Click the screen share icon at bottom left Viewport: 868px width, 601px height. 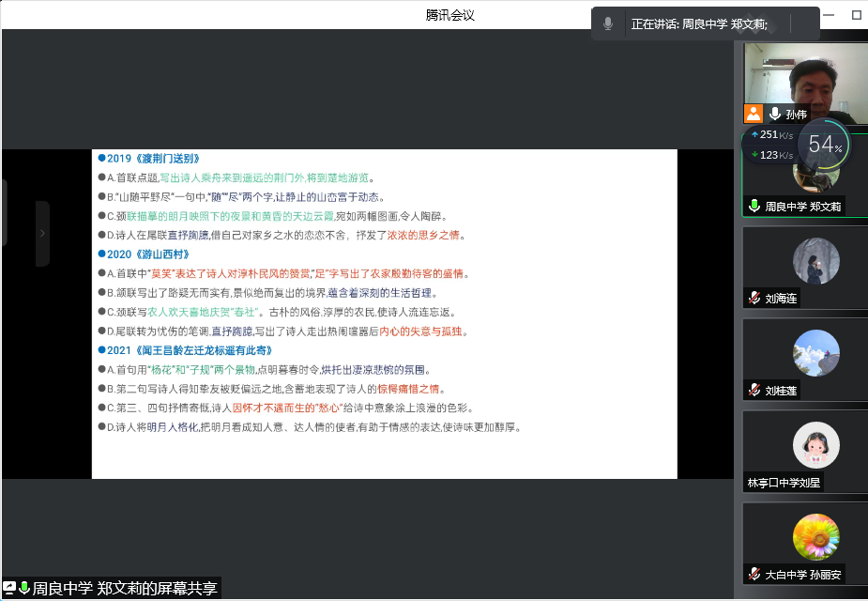tap(9, 589)
